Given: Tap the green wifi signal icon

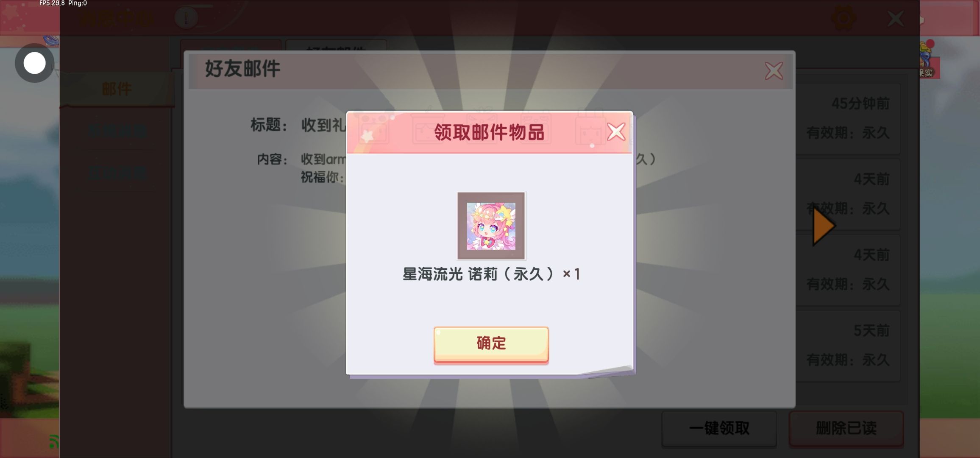Looking at the screenshot, I should (54, 441).
